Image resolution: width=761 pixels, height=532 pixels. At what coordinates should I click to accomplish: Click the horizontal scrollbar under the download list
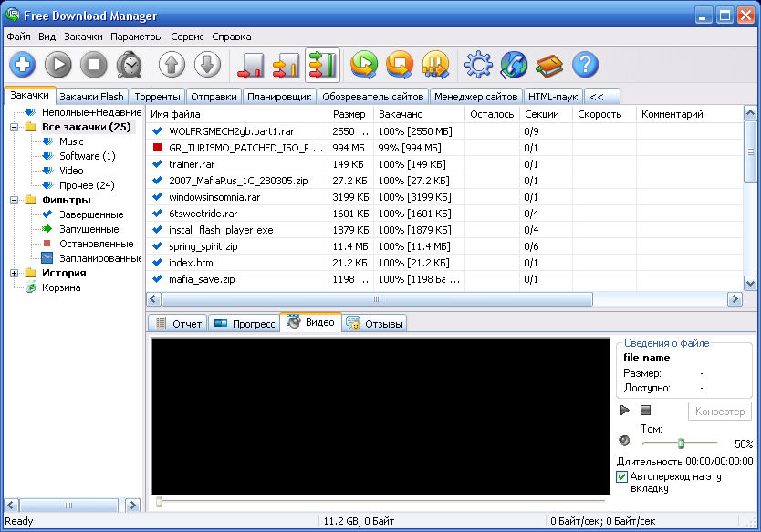377,299
